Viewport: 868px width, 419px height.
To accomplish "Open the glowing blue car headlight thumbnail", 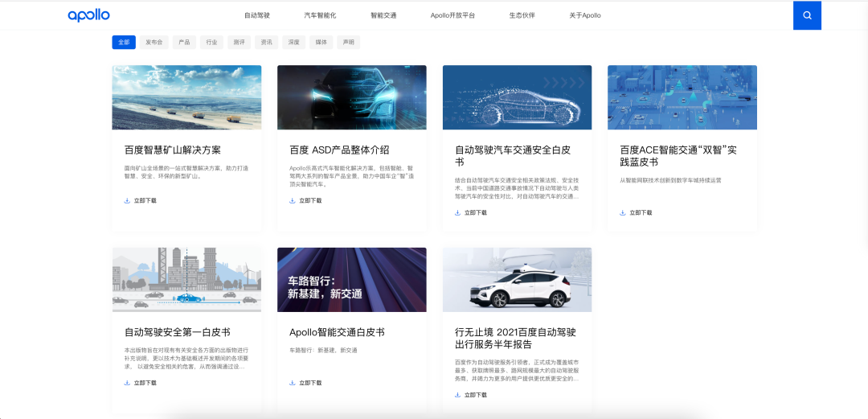I will pos(352,97).
